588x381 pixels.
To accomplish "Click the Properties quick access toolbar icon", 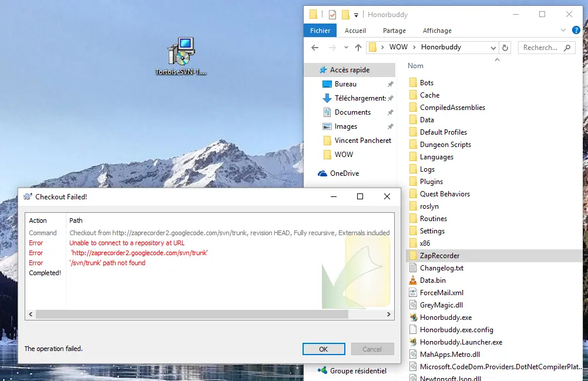I will coord(332,15).
